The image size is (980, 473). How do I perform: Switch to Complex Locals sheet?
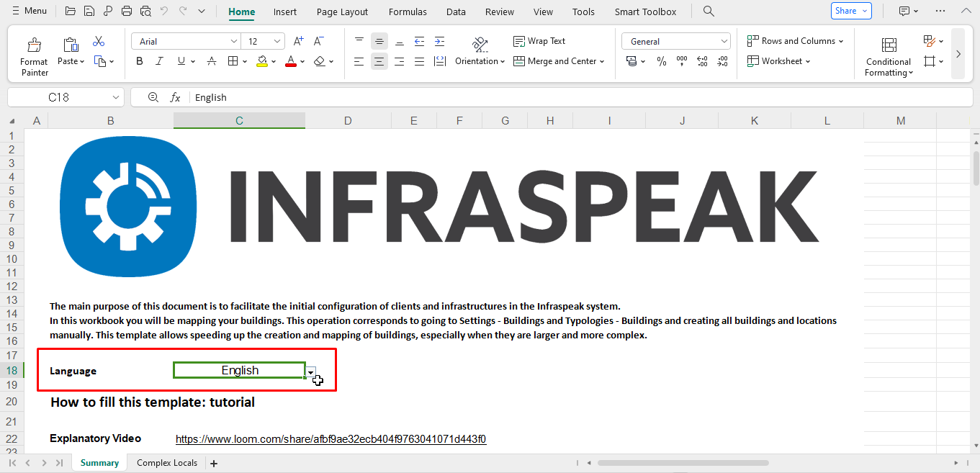[167, 463]
